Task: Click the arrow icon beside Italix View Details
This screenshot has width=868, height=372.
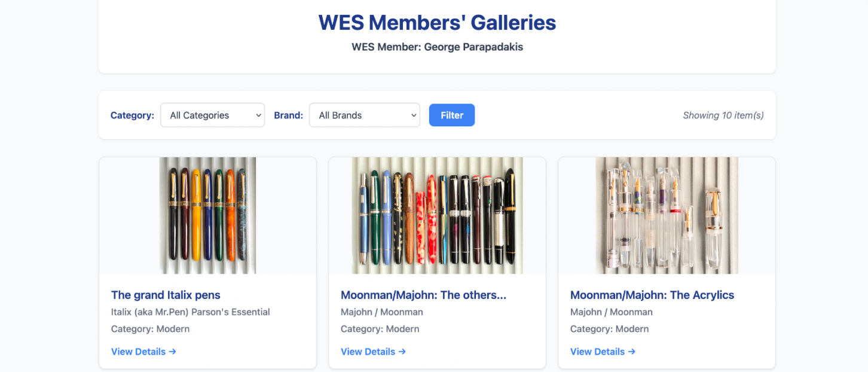Action: pos(173,351)
